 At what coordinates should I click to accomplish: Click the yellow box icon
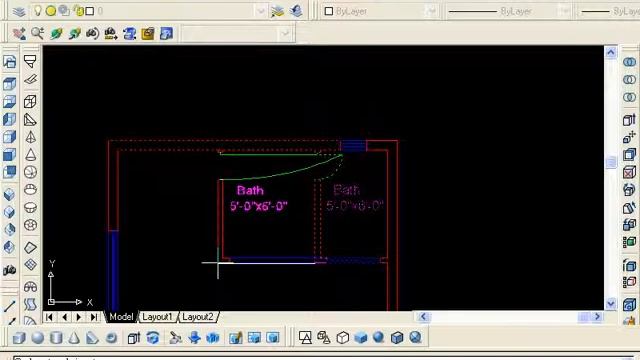click(x=148, y=33)
